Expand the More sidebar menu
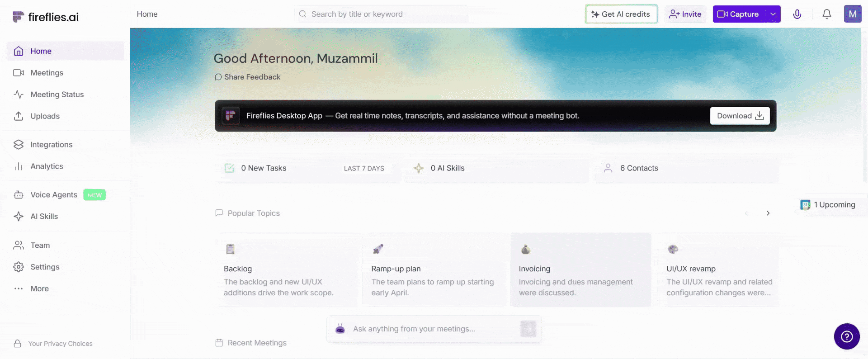Screen dimensions: 868x359 click(39, 288)
